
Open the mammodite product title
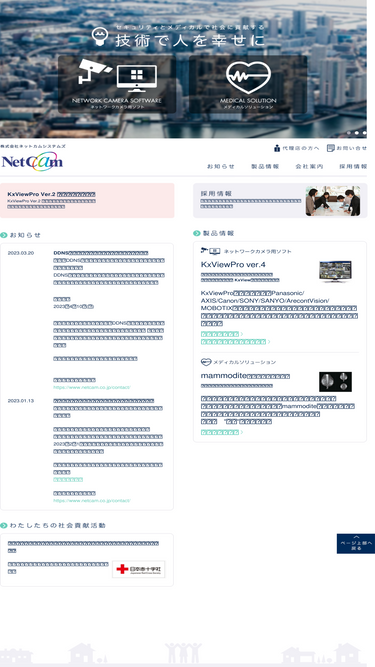point(245,376)
